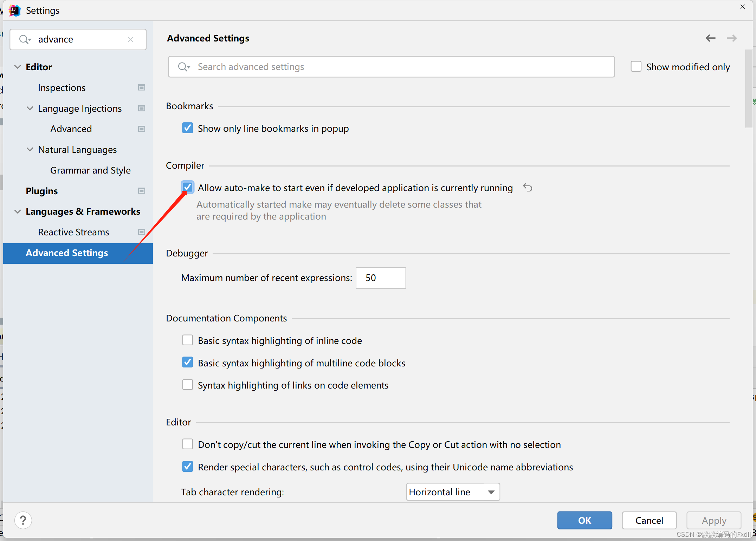
Task: Click the Debugger section heading
Action: (187, 253)
